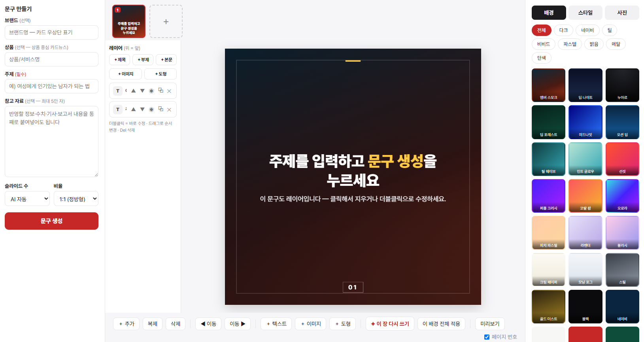Screen dimensions: 644x342
Task: Switch to the 스타일 tab
Action: 585,13
